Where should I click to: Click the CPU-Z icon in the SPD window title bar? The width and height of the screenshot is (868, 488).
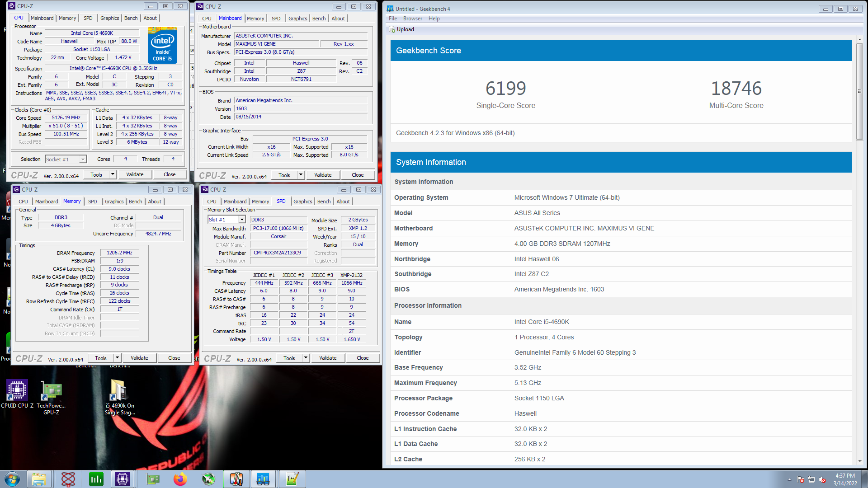[205, 189]
